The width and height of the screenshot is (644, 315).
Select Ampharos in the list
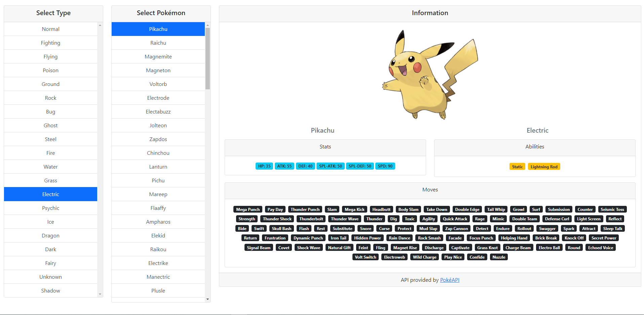click(158, 222)
